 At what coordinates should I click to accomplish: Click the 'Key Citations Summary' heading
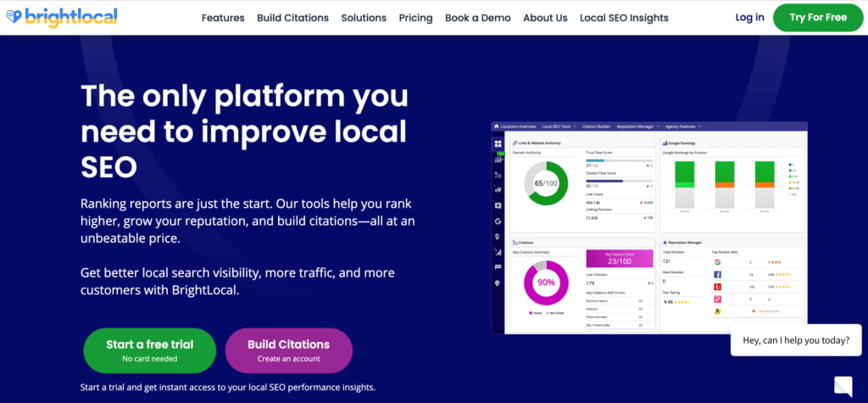click(531, 252)
